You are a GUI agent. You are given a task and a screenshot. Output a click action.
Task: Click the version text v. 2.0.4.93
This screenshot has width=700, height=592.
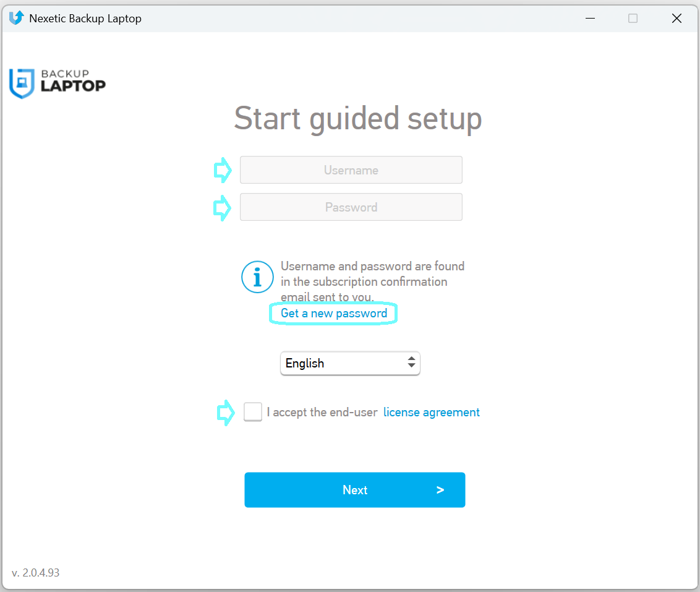click(x=36, y=573)
